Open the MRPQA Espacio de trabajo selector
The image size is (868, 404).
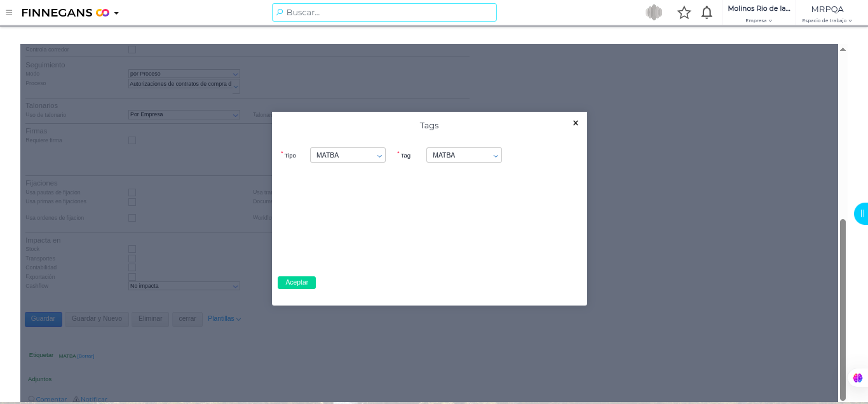(827, 13)
